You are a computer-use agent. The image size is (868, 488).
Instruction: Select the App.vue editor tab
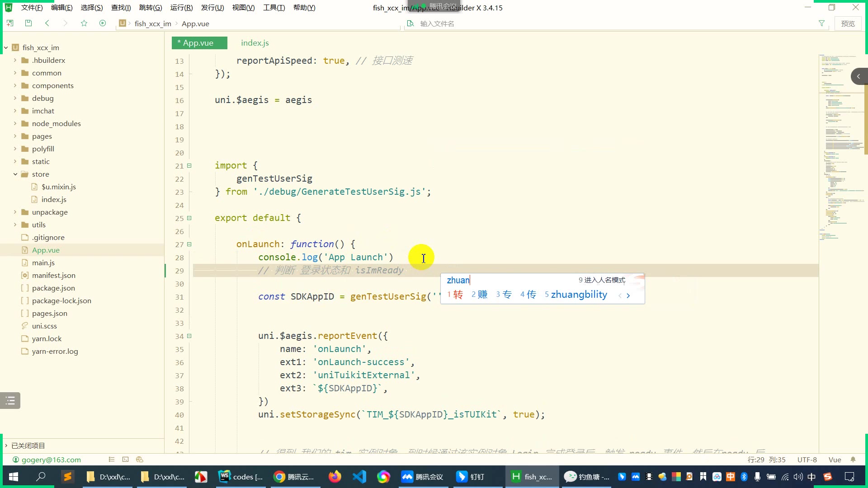(x=199, y=43)
